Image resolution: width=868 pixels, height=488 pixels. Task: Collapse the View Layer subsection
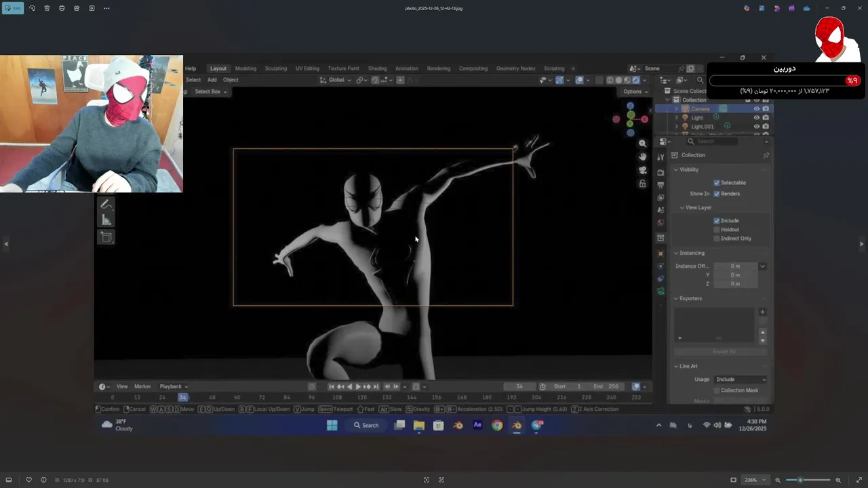682,207
